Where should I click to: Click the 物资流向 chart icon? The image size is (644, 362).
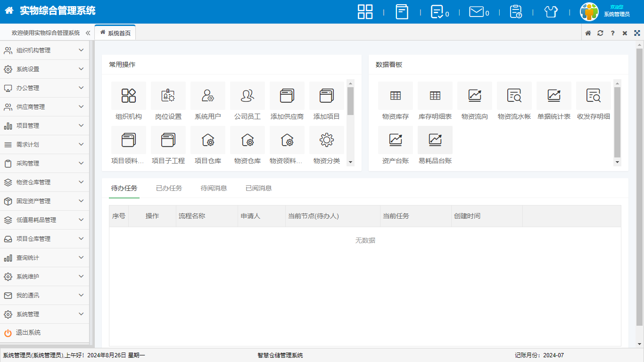point(475,96)
